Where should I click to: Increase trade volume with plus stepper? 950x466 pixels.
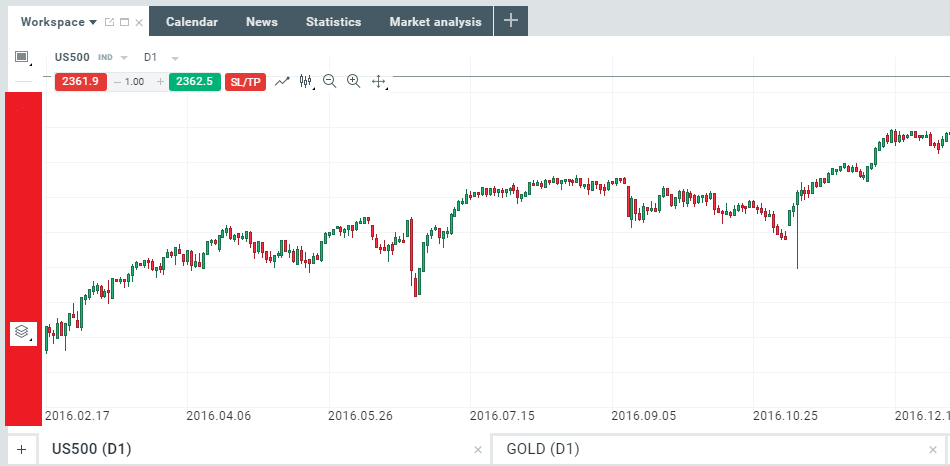pos(159,81)
